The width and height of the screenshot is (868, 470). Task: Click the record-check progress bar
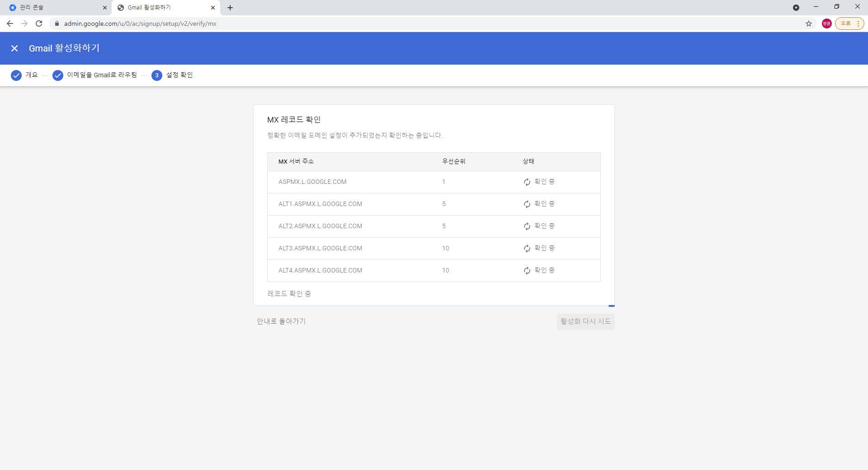tap(434, 306)
